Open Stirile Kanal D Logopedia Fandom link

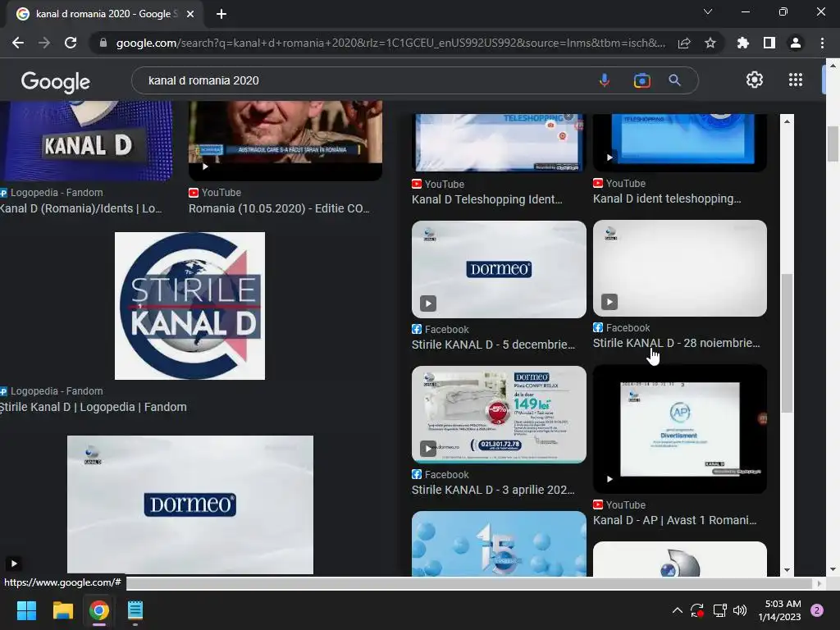coord(94,407)
